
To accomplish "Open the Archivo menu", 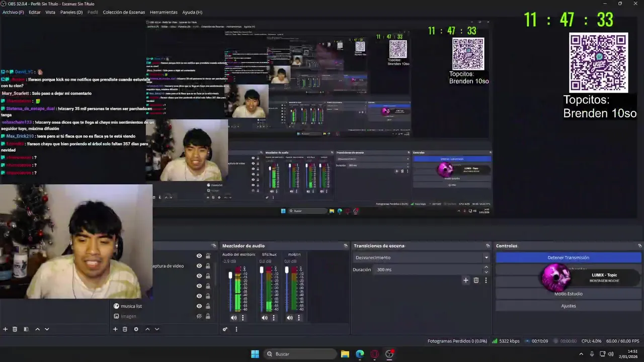I will click(13, 12).
